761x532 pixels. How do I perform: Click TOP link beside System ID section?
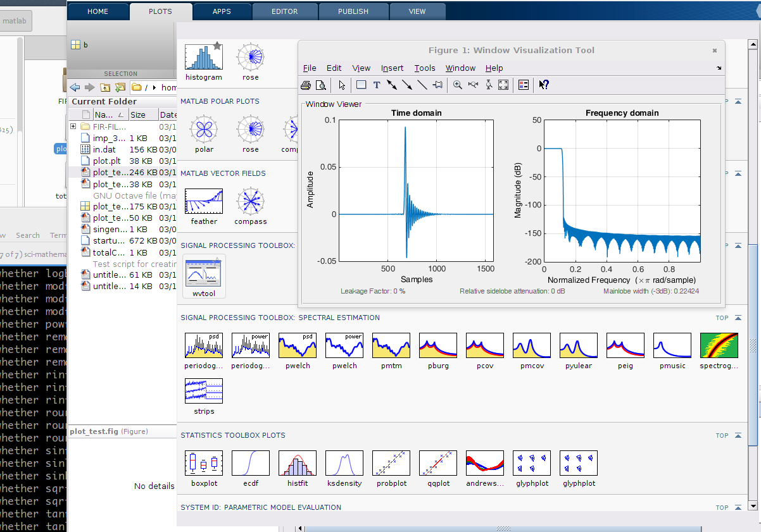pos(722,507)
